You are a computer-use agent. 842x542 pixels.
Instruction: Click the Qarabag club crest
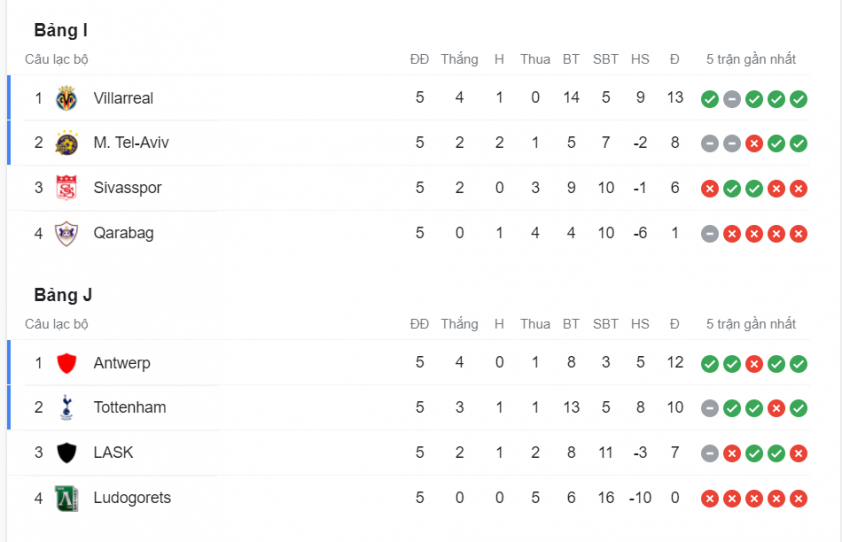(67, 233)
